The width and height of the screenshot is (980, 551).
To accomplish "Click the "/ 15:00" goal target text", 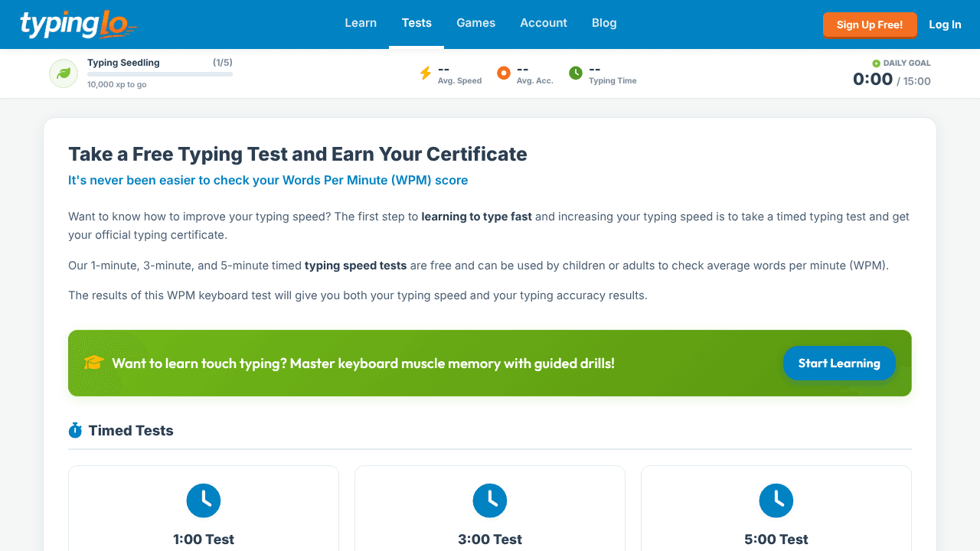I will (x=914, y=81).
